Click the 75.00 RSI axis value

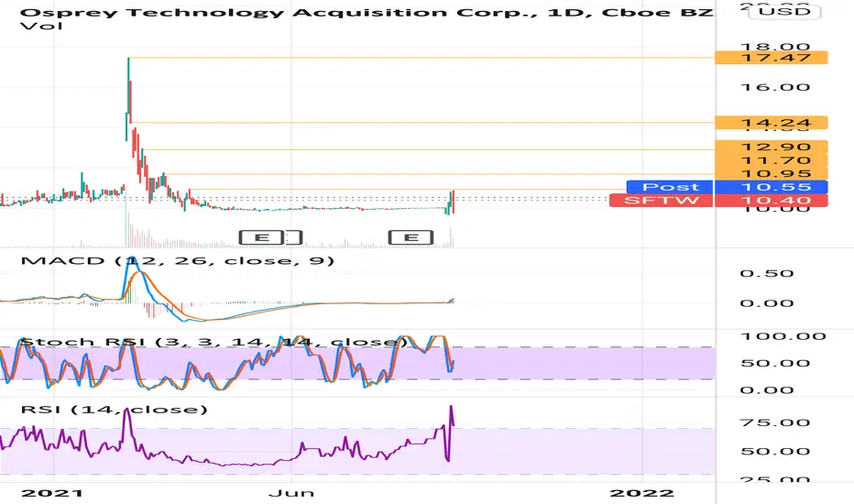775,422
